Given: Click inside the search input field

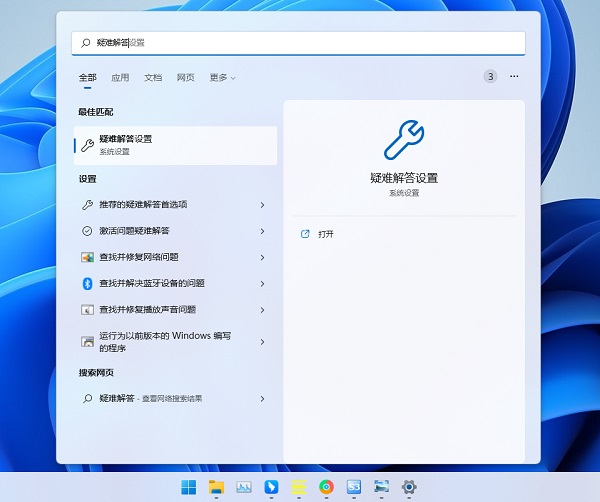Looking at the screenshot, I should tap(298, 43).
